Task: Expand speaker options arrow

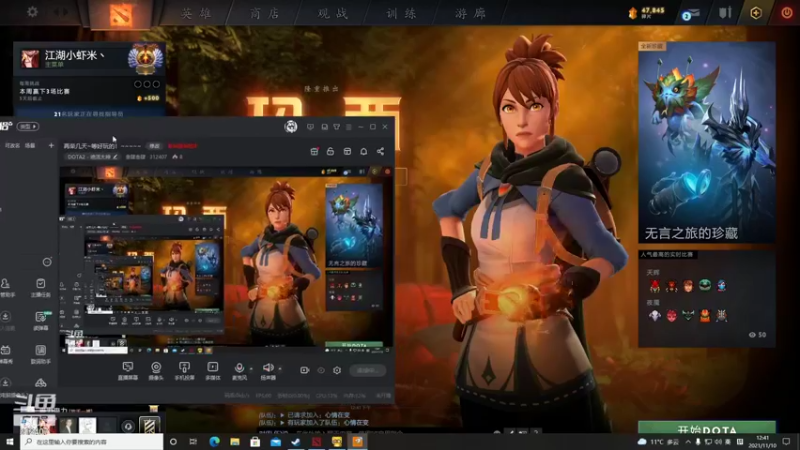Action: pyautogui.click(x=280, y=369)
